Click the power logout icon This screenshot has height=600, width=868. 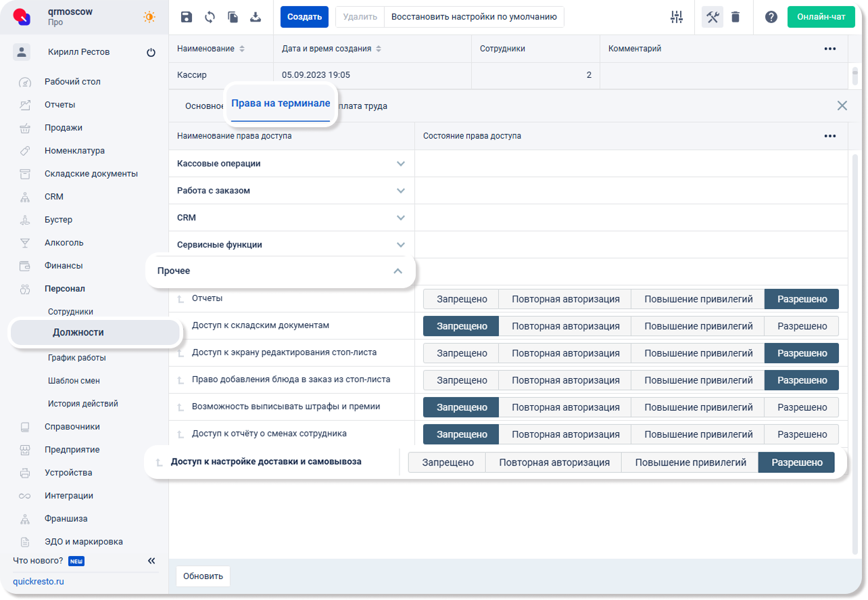pos(151,53)
